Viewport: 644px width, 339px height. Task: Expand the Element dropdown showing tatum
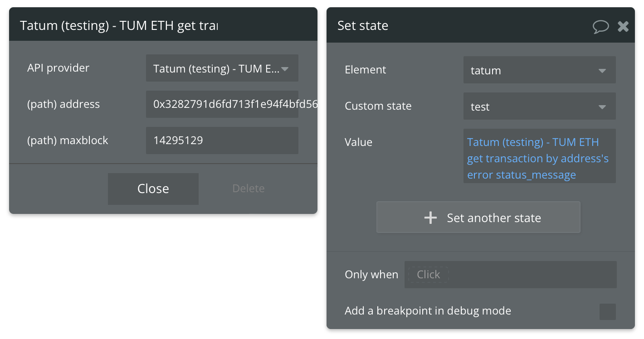539,70
